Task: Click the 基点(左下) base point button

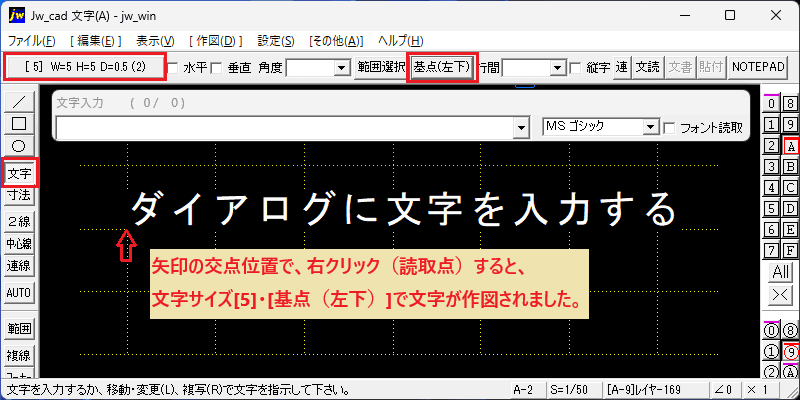Action: pos(442,67)
